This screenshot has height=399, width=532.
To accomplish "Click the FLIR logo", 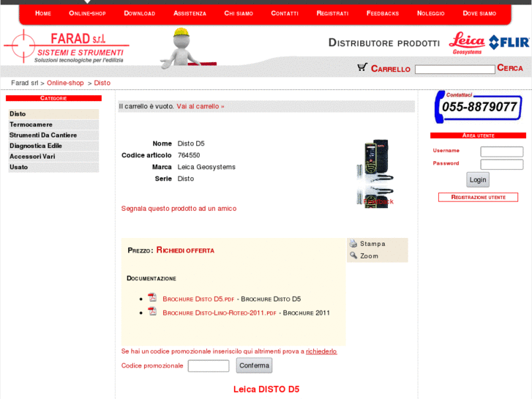I will 509,42.
